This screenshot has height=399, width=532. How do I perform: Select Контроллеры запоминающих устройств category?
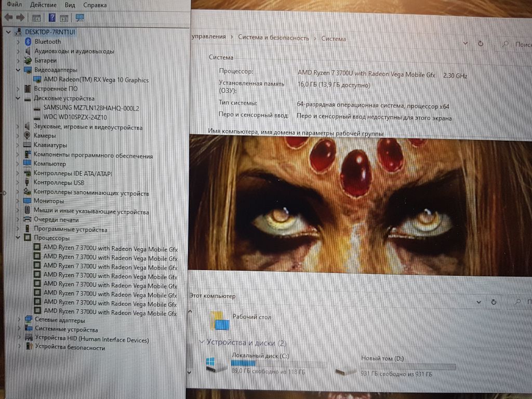(x=91, y=193)
